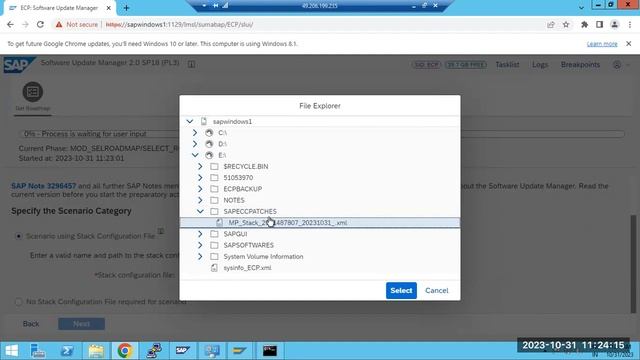The image size is (640, 360).
Task: Collapse the SAPECCPATCHES folder
Action: pos(200,211)
